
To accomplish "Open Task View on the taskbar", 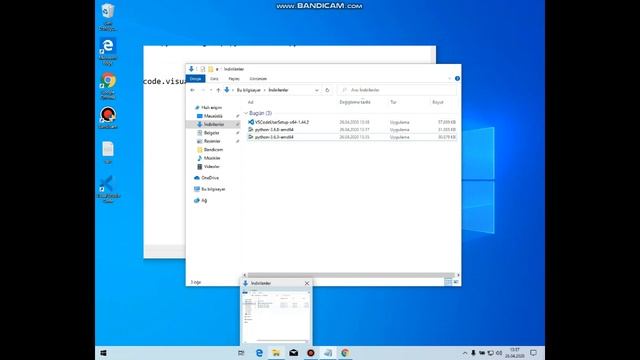I will pos(241,353).
